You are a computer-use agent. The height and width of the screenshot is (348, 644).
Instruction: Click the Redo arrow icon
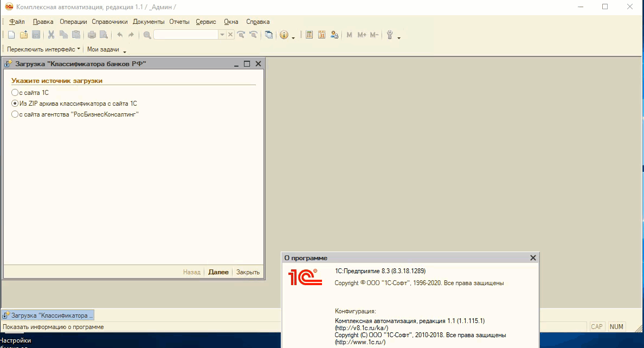pyautogui.click(x=131, y=35)
